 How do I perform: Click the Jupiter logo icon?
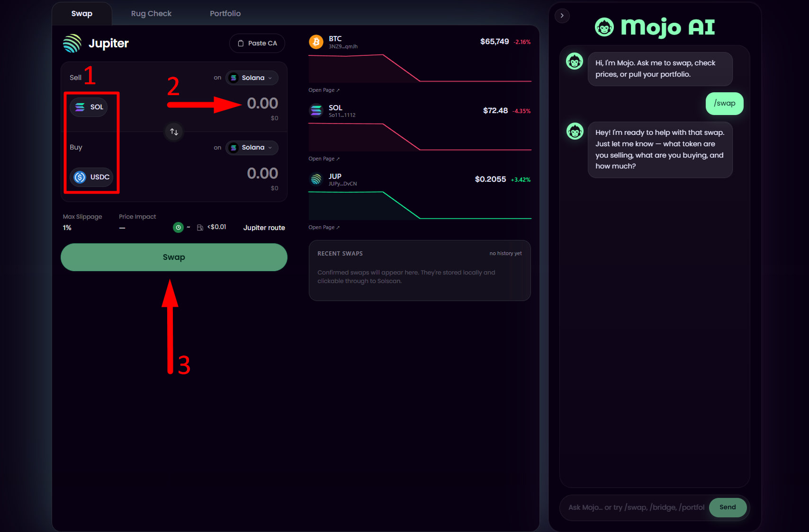72,43
